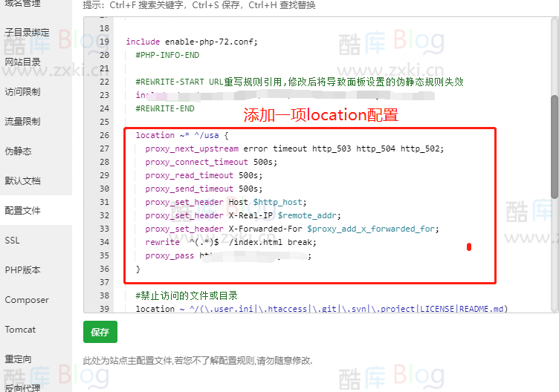The height and width of the screenshot is (392, 559).
Task: Click the location line listing .user.ini
Action: click(322, 309)
